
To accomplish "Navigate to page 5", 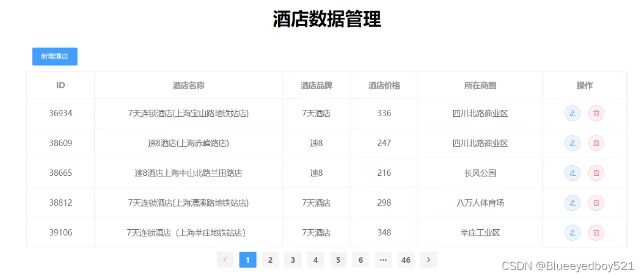I will click(338, 260).
